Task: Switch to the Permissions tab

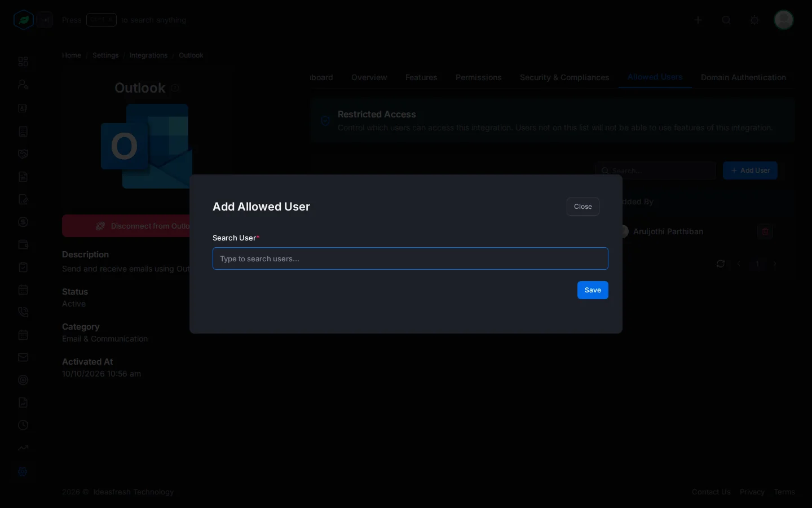Action: click(479, 77)
